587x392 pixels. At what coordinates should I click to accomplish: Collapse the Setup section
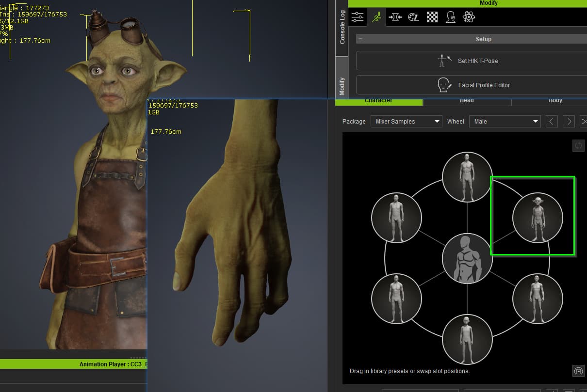point(360,39)
